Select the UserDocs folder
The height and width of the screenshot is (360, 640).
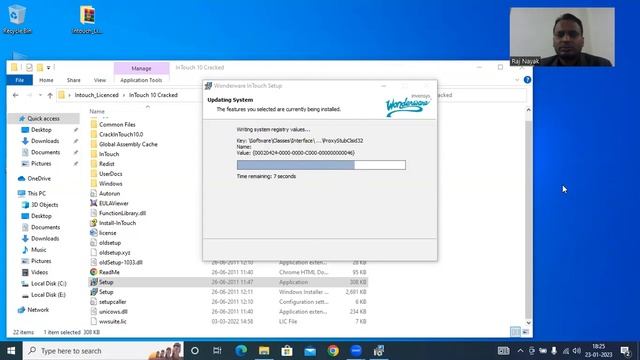point(111,173)
